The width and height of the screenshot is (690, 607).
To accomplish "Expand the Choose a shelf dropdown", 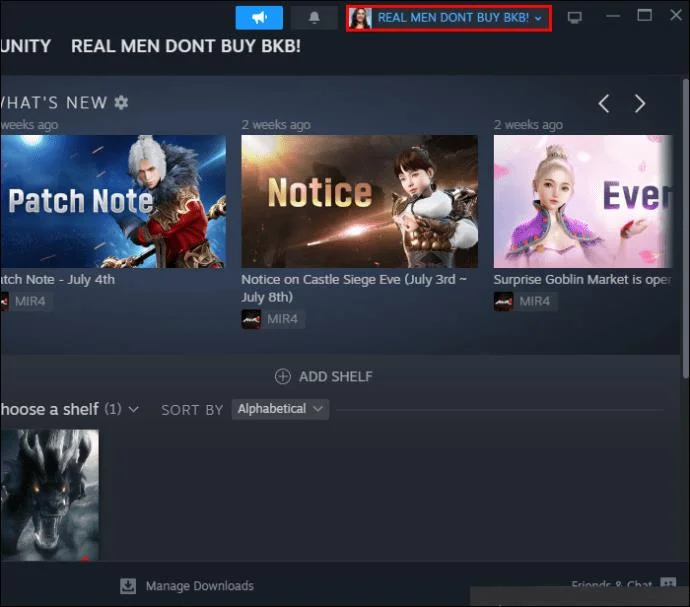I will tap(70, 410).
